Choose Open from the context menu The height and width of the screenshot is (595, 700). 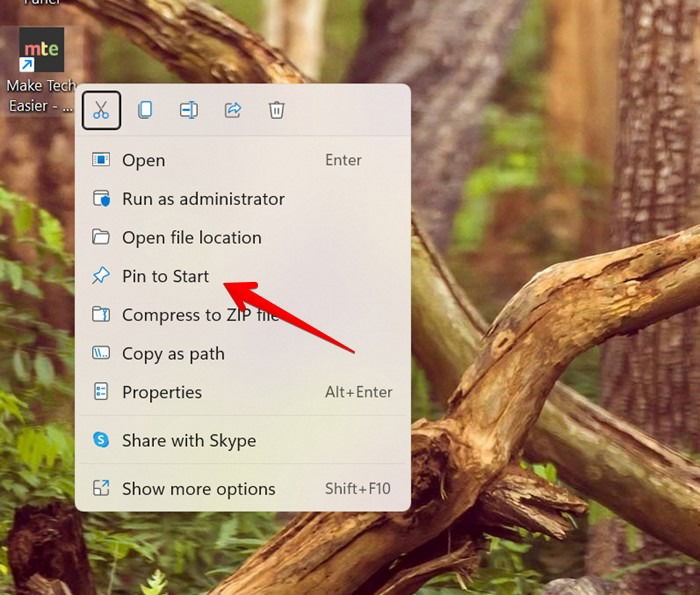coord(243,160)
